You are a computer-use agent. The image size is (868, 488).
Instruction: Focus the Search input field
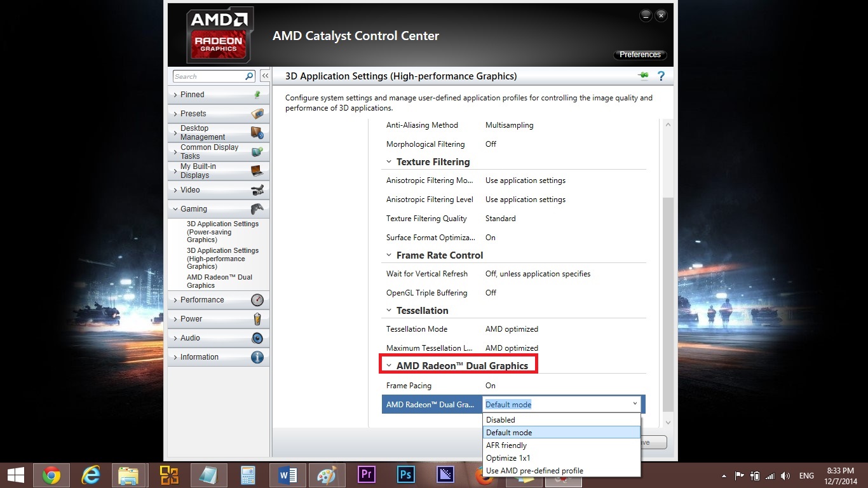pyautogui.click(x=208, y=76)
